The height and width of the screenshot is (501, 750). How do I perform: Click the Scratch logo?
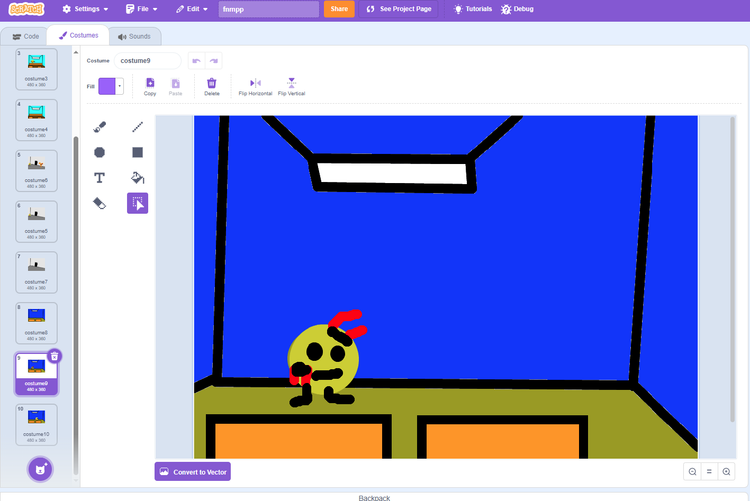[x=27, y=9]
